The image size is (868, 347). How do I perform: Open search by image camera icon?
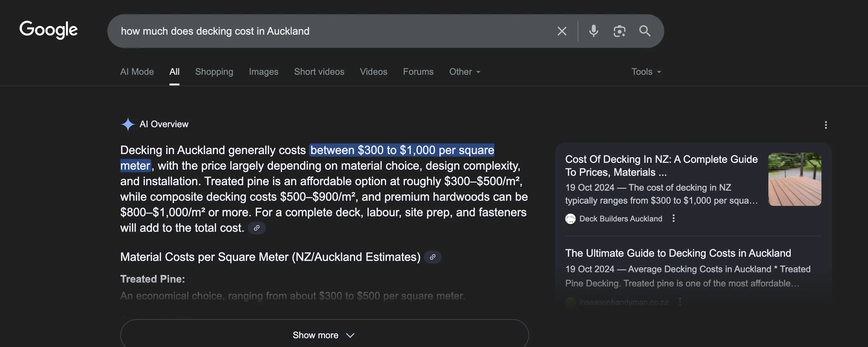point(619,31)
